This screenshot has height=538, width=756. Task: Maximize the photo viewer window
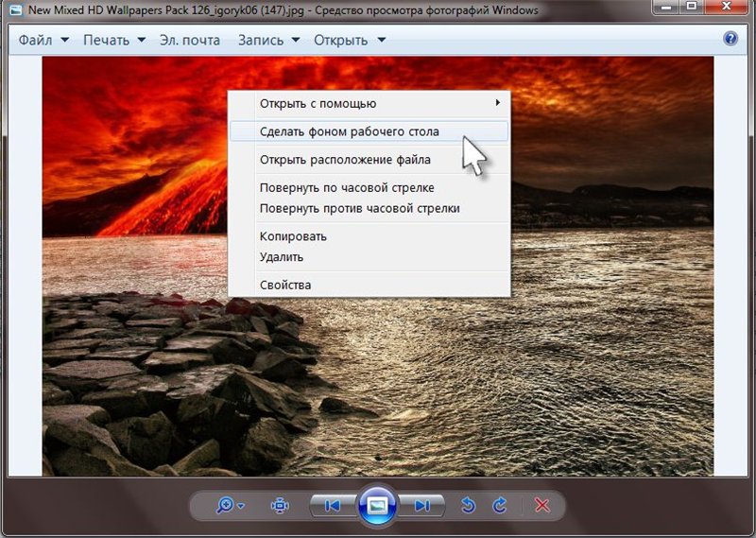coord(692,7)
